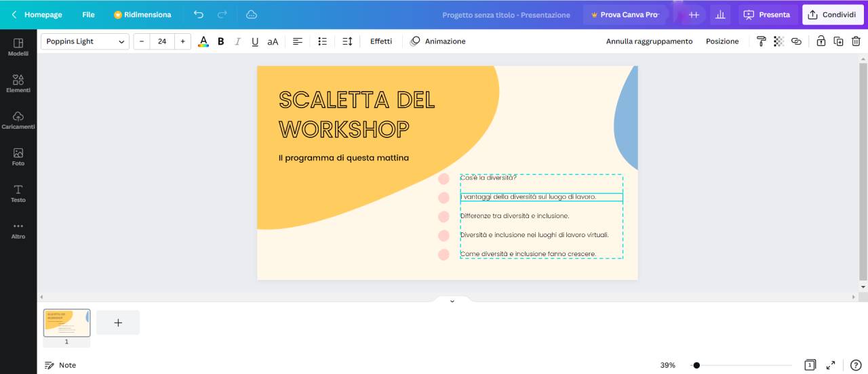
Task: Open the Elementi sidebar panel
Action: [18, 83]
